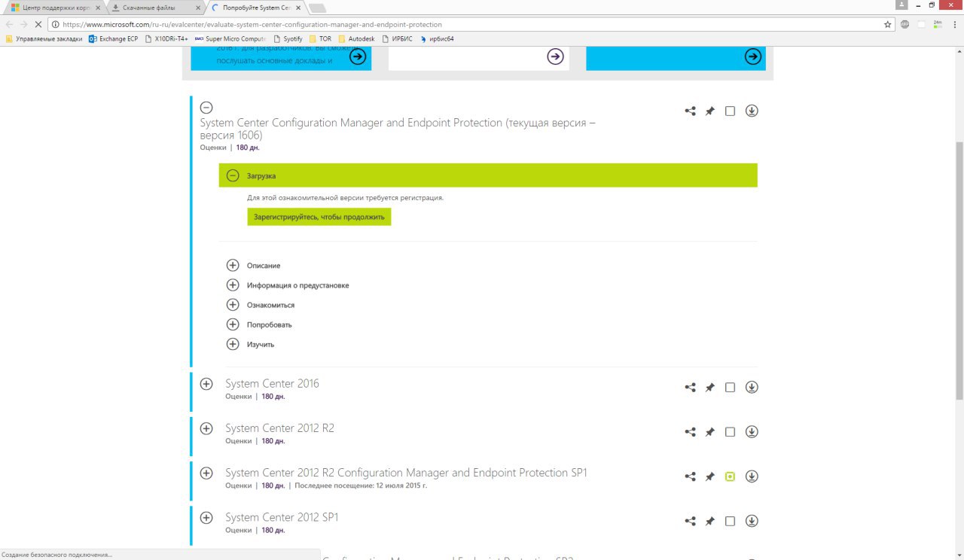Download icon in System Center 2012 R2 row
This screenshot has height=560, width=964.
tap(752, 431)
